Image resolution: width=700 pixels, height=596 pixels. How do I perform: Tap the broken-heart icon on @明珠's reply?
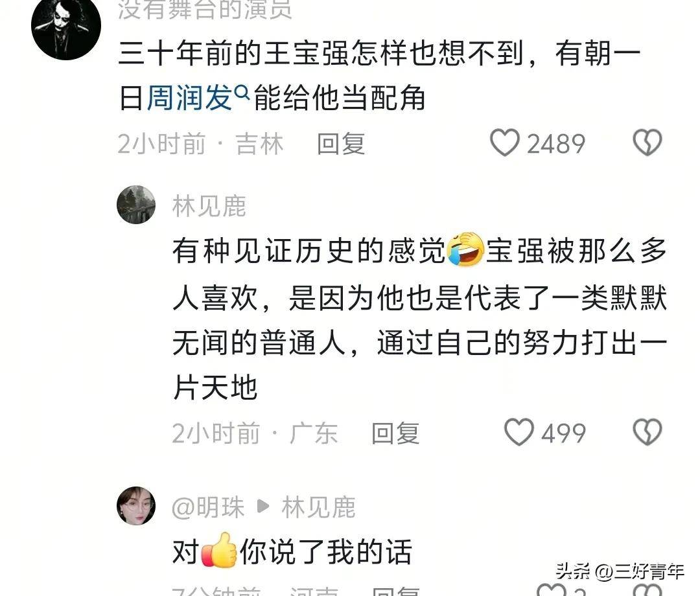click(648, 590)
